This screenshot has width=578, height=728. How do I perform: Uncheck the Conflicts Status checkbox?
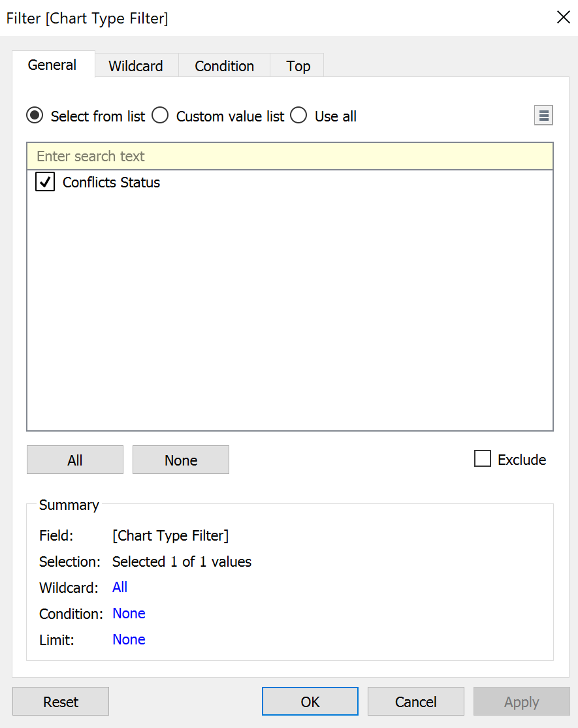[x=45, y=183]
